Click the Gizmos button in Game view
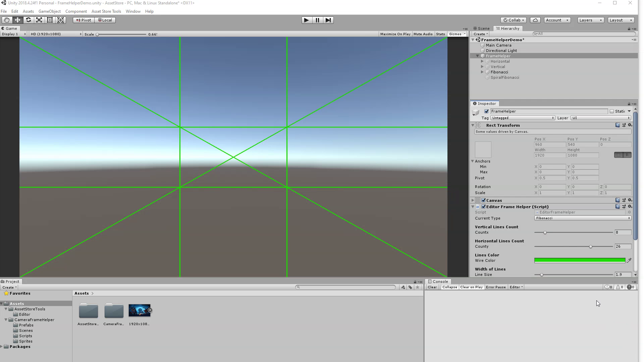This screenshot has height=362, width=644. (x=455, y=34)
